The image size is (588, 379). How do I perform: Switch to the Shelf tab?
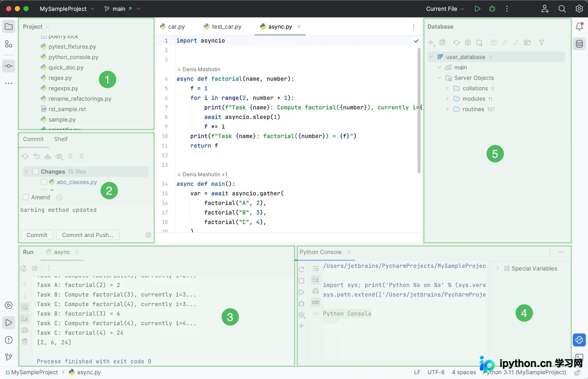pyautogui.click(x=61, y=139)
